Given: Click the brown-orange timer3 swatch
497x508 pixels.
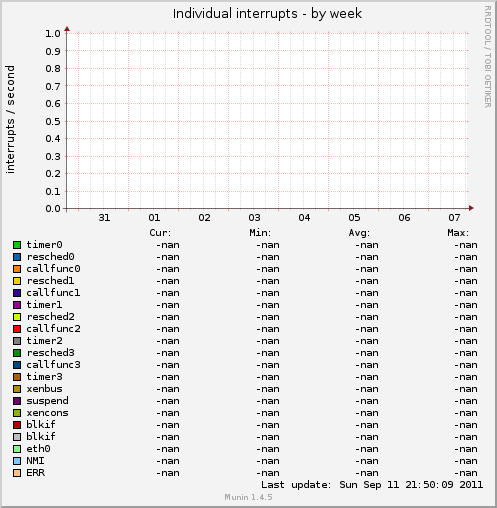Looking at the screenshot, I should click(x=17, y=377).
